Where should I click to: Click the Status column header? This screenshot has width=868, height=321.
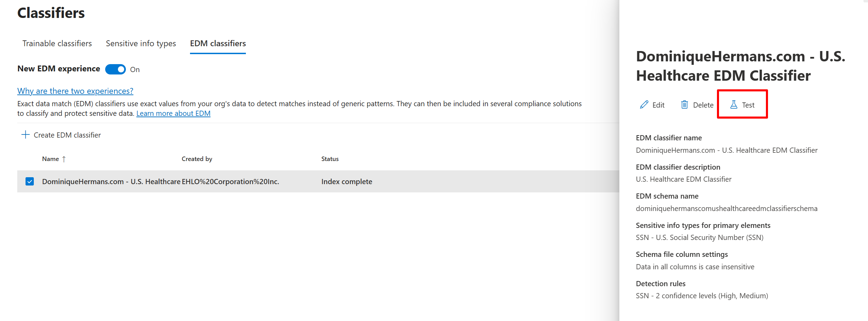tap(330, 159)
